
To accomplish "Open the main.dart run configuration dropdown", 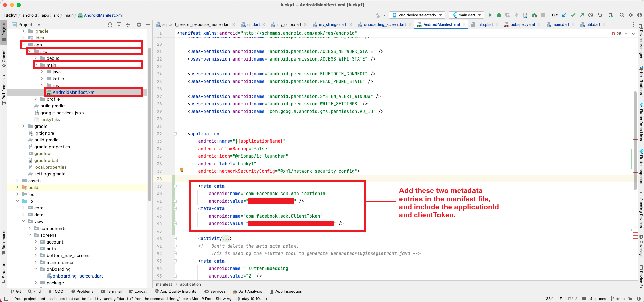I will click(467, 15).
